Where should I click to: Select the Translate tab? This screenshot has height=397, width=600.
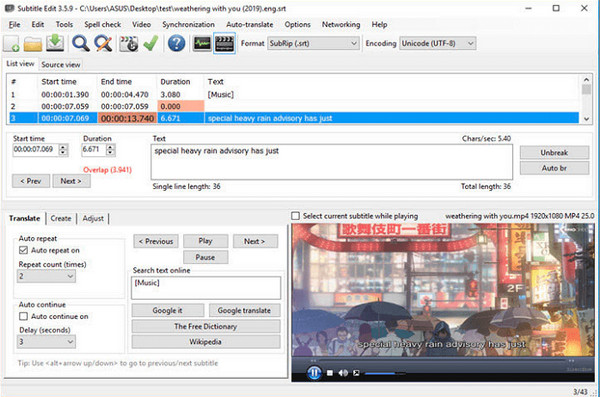point(24,218)
